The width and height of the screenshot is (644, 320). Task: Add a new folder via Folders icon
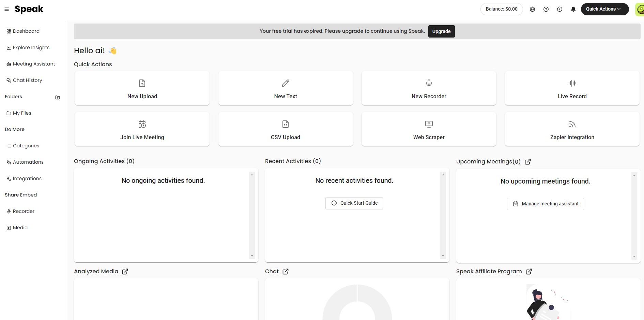click(x=58, y=97)
